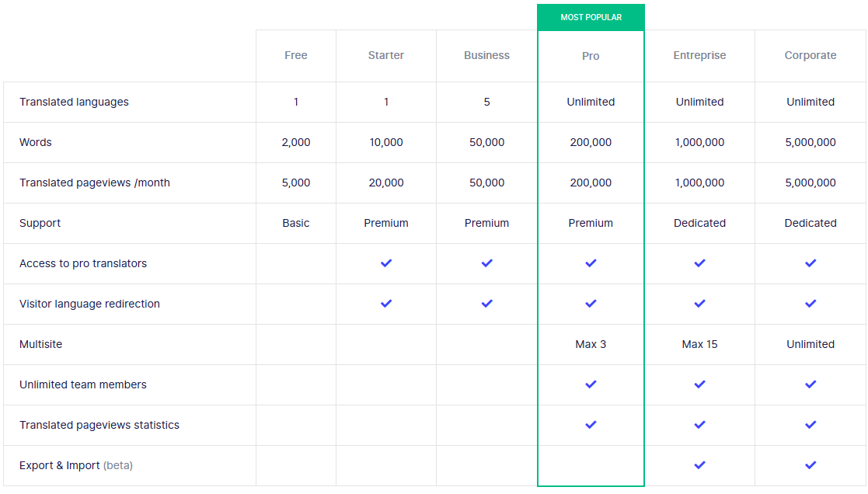Click the Corporate checkmark for Translated pageviews statistics
The image size is (868, 494).
[810, 425]
